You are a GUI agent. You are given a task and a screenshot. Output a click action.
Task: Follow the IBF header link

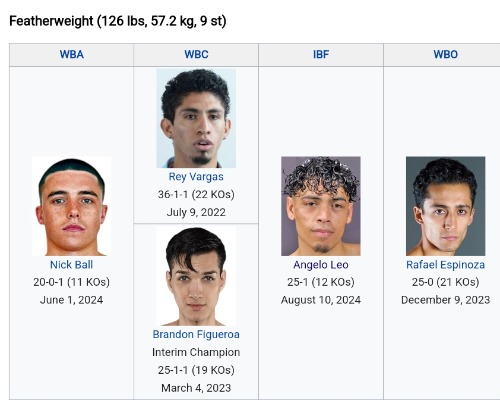321,54
